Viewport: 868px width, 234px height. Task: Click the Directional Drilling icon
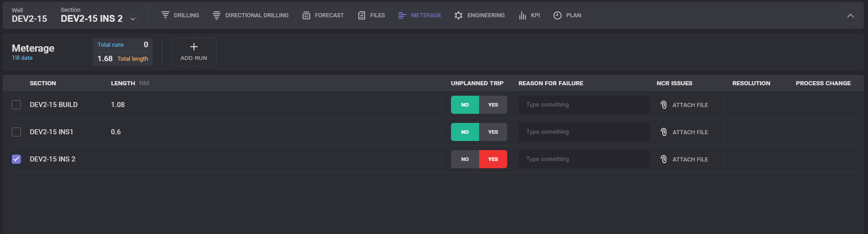tap(217, 15)
